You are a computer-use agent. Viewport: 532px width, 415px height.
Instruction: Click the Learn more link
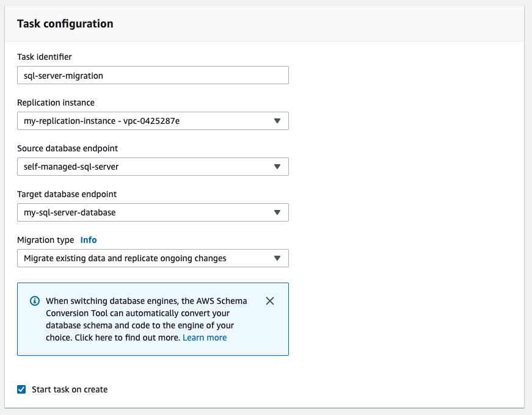pos(205,337)
